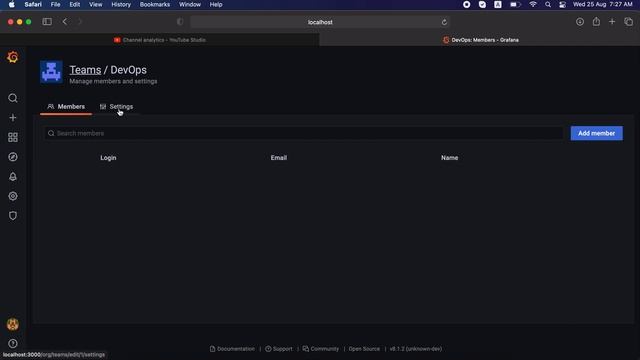Select DevOps Members Grafana browser tab
The width and height of the screenshot is (640, 360).
point(480,40)
